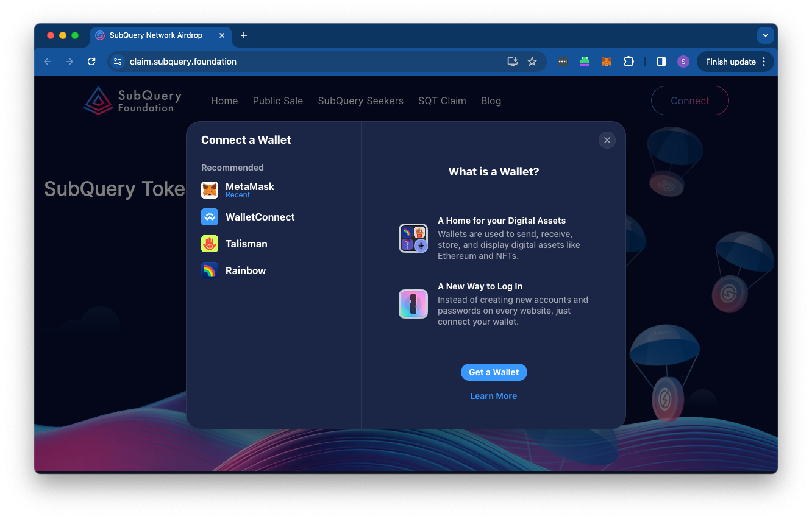The width and height of the screenshot is (812, 519).
Task: Click the "Recommended" section label
Action: 232,168
